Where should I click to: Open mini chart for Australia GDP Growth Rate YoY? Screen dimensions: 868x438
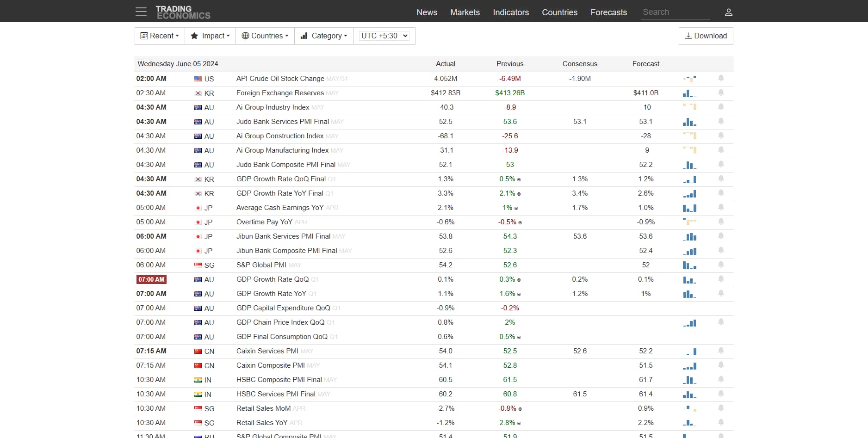[x=689, y=294]
